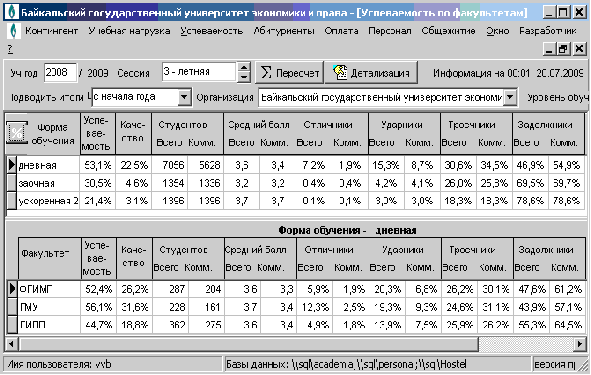591x375 pixels.
Task: Minimize the inner child window
Action: coord(549,49)
